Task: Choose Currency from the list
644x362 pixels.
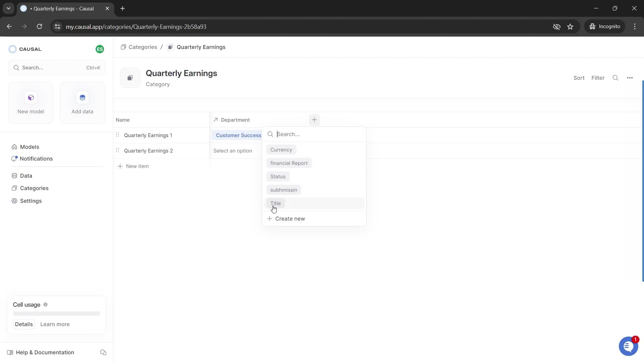Action: [x=281, y=150]
